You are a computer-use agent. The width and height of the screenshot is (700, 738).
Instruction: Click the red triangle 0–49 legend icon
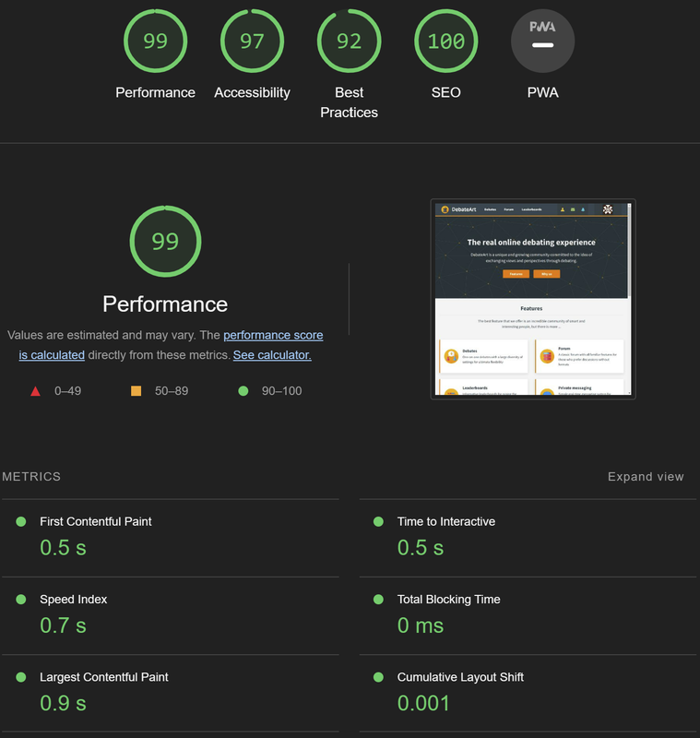(x=35, y=391)
